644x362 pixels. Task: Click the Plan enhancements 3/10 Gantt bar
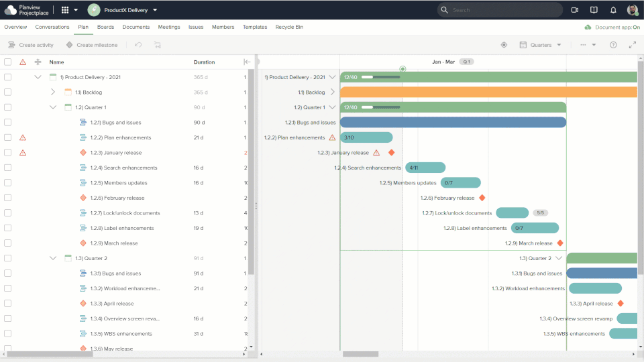click(366, 137)
